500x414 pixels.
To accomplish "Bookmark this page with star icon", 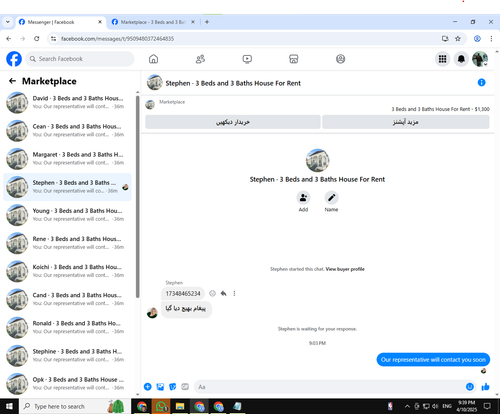I will coord(458,39).
